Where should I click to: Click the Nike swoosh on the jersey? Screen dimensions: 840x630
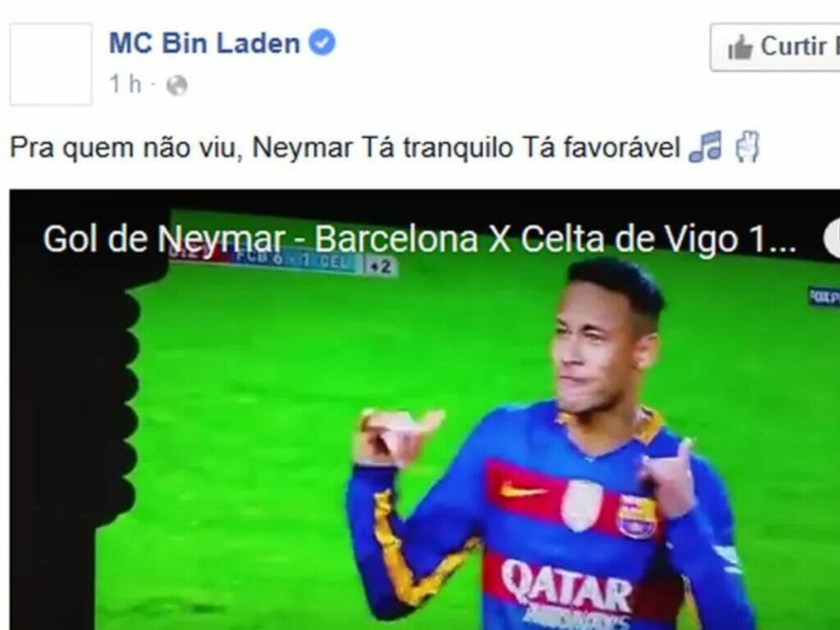click(x=523, y=490)
